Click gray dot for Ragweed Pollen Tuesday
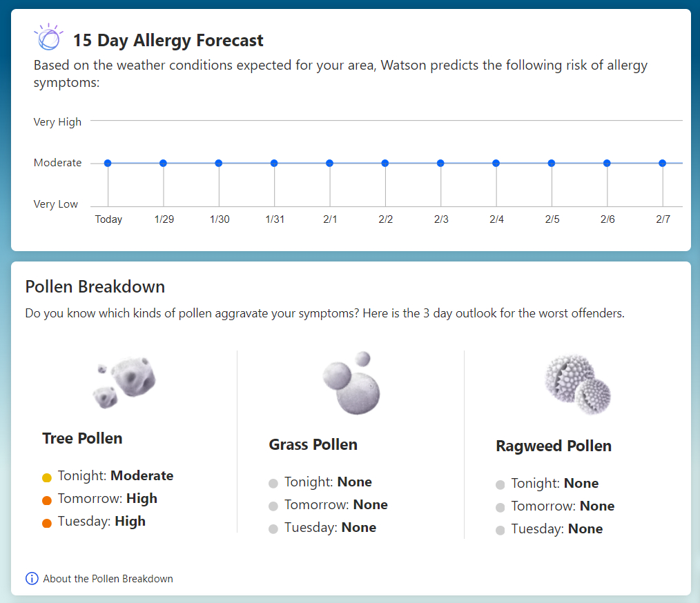 pyautogui.click(x=500, y=531)
